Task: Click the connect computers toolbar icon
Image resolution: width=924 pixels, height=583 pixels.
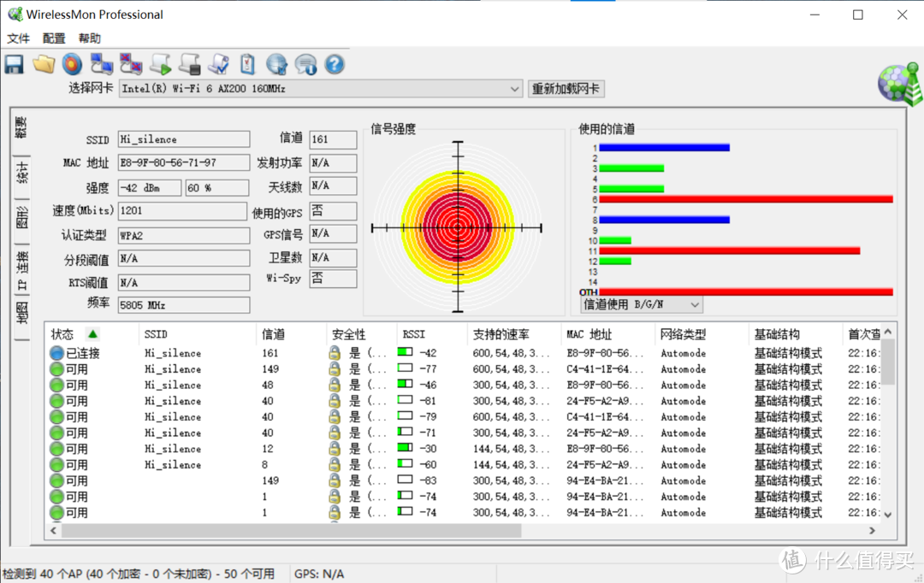Action: [x=101, y=64]
